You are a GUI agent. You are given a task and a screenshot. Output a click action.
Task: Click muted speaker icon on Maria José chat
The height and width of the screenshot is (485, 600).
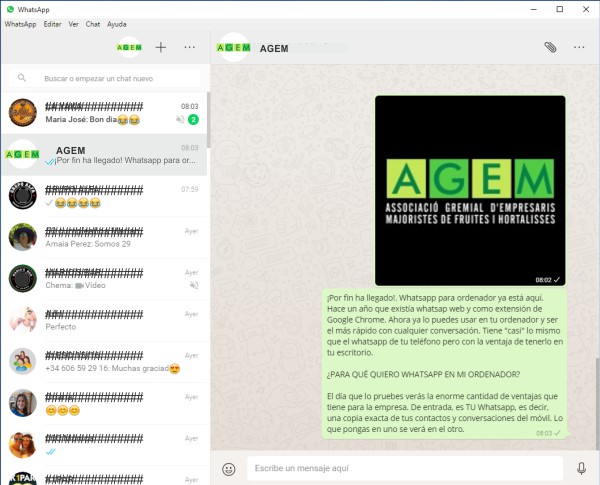click(180, 120)
